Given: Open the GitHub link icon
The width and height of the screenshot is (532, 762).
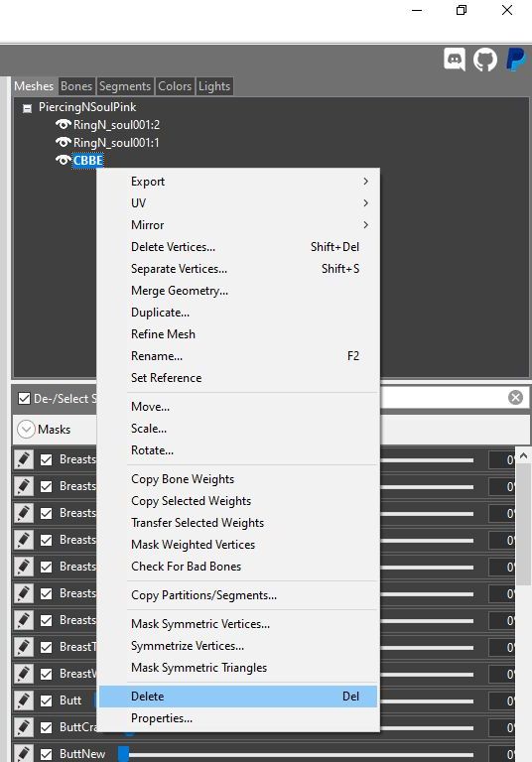Looking at the screenshot, I should (x=484, y=60).
